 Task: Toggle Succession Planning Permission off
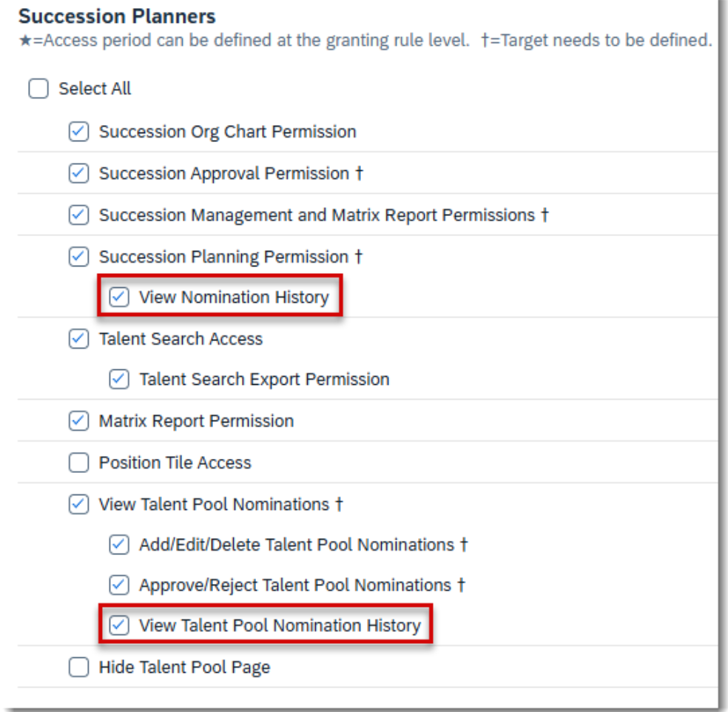click(x=78, y=256)
